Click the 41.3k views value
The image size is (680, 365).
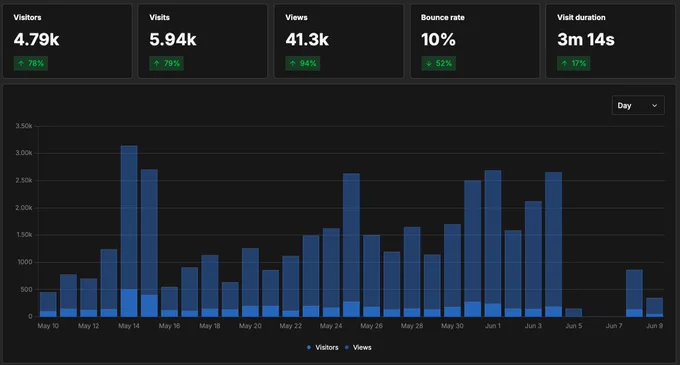307,39
